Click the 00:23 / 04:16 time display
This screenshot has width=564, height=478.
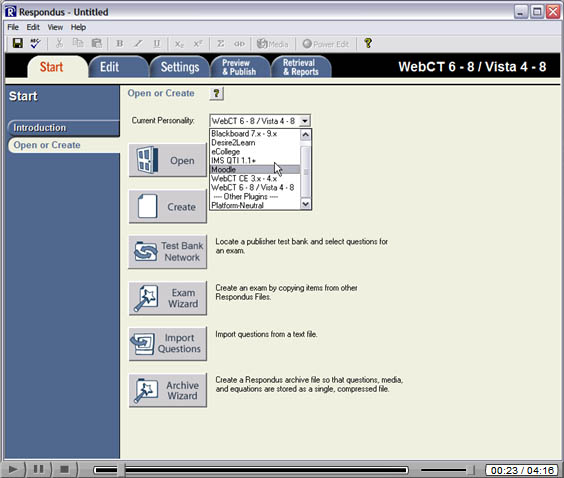coord(522,470)
